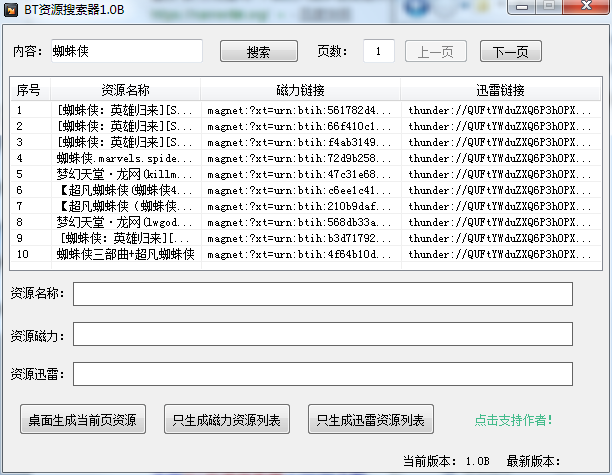
Task: Click the 页数 page number field
Action: (x=379, y=51)
